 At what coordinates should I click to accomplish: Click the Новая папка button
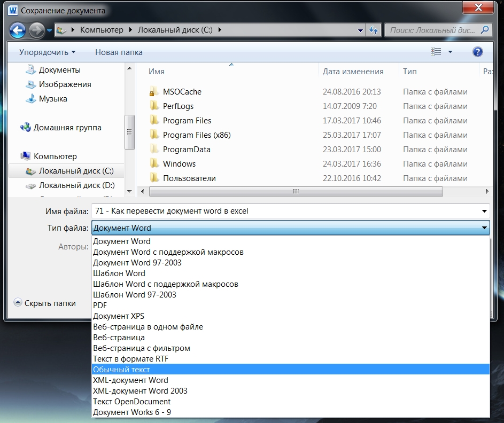pos(119,52)
